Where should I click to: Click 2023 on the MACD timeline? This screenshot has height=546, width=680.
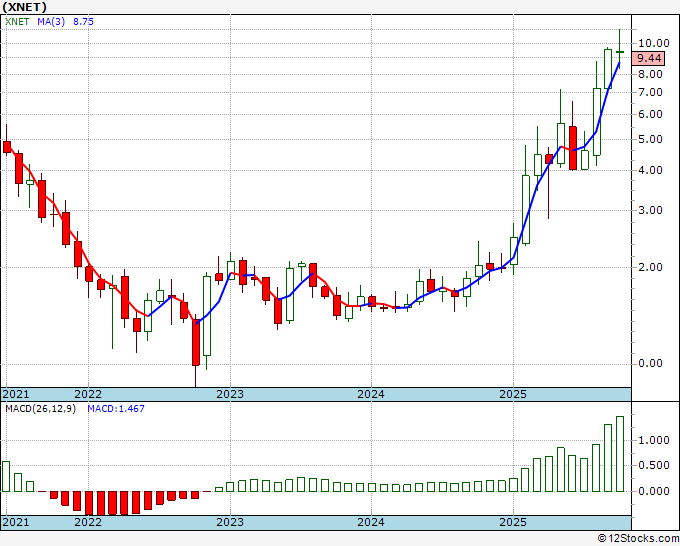(230, 522)
